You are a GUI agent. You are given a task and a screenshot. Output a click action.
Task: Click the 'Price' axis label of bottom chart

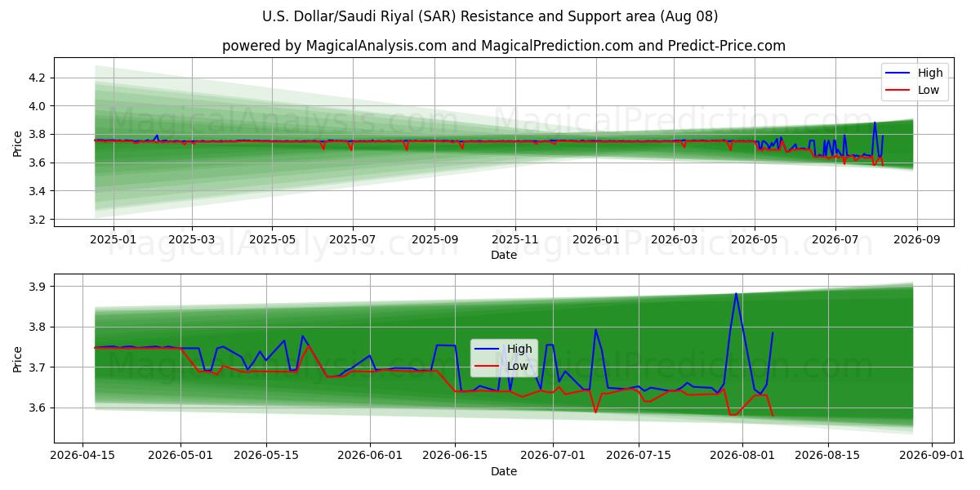click(x=18, y=359)
